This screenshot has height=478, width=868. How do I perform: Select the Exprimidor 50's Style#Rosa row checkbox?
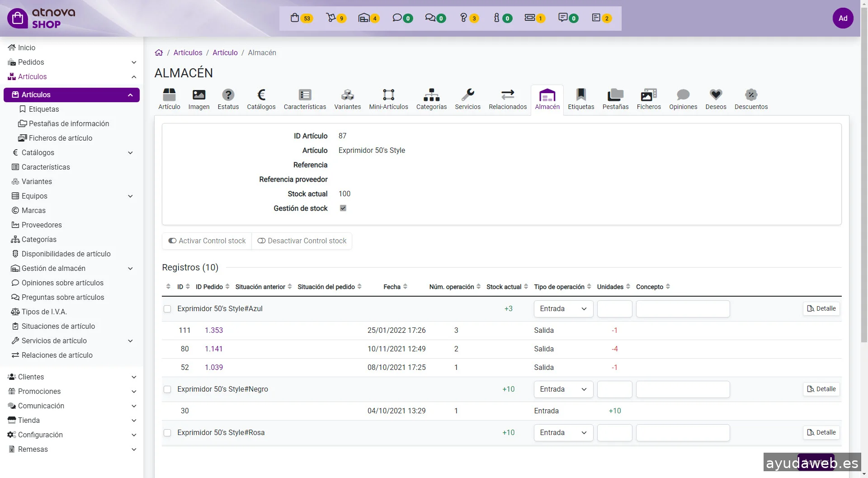coord(167,433)
